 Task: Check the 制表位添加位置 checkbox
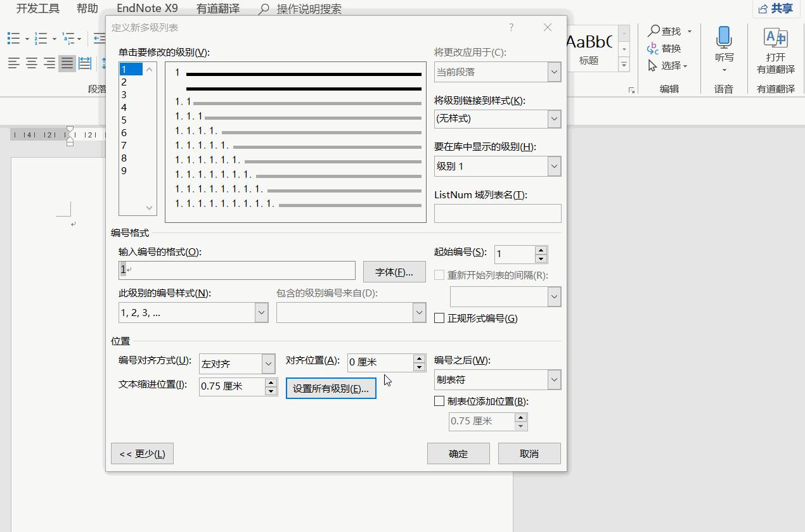point(438,401)
